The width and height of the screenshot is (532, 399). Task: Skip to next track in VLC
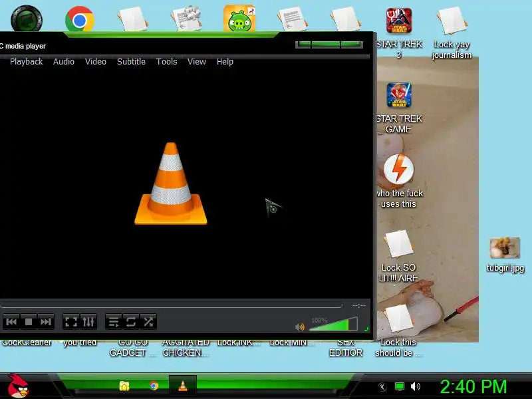tap(45, 322)
